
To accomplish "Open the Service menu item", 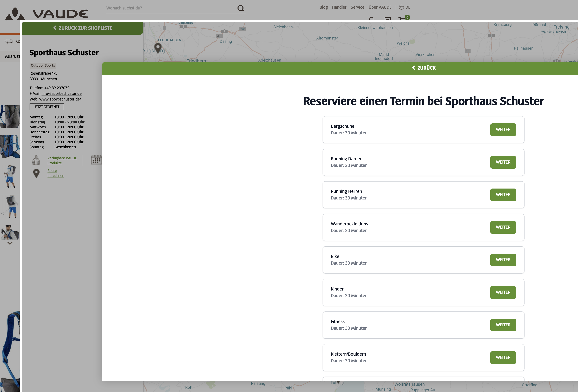I will pyautogui.click(x=357, y=7).
